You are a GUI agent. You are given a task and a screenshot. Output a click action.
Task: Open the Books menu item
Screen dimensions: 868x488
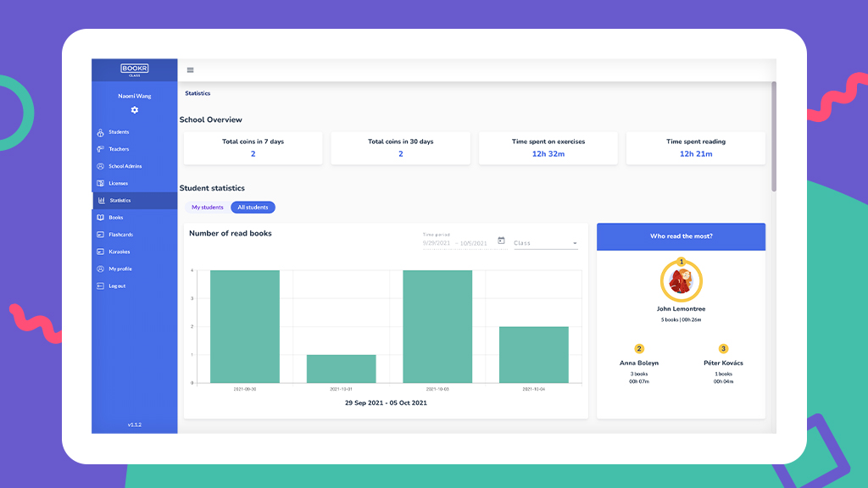135,218
